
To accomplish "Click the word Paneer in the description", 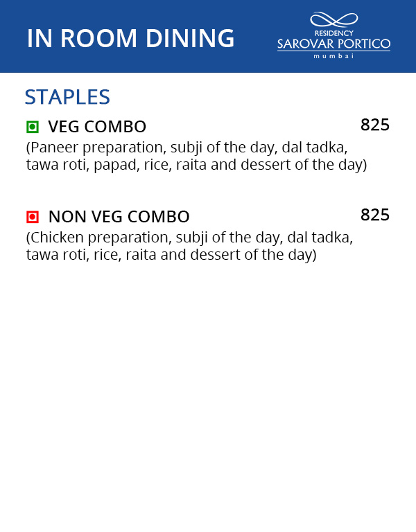I will (x=54, y=148).
